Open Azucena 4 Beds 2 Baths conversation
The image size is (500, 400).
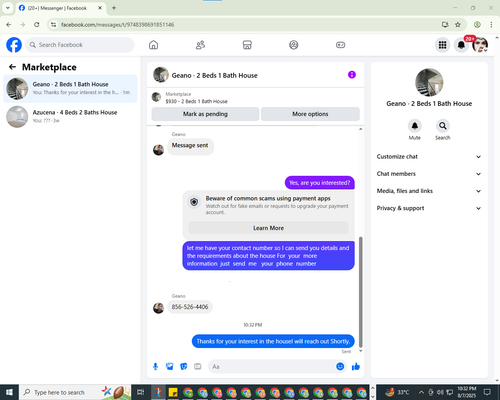(70, 117)
